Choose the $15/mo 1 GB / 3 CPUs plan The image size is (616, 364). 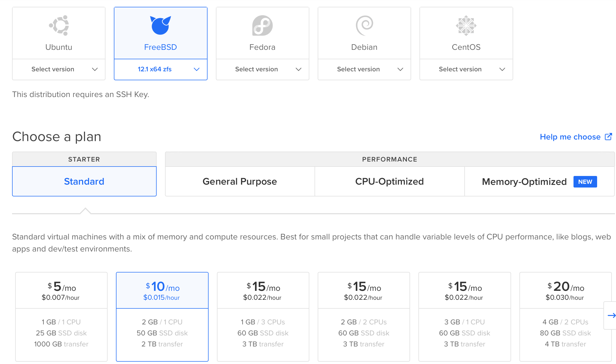pyautogui.click(x=263, y=317)
